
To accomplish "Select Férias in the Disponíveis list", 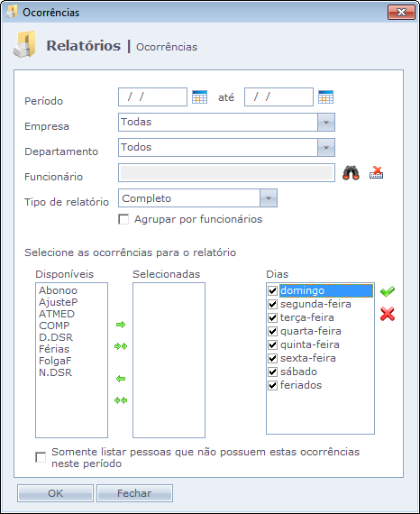I will (54, 349).
